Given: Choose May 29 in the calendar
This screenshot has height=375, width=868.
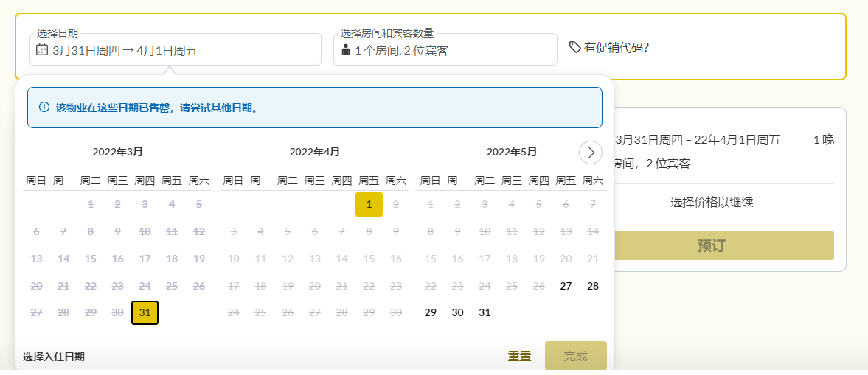Looking at the screenshot, I should click(x=431, y=312).
